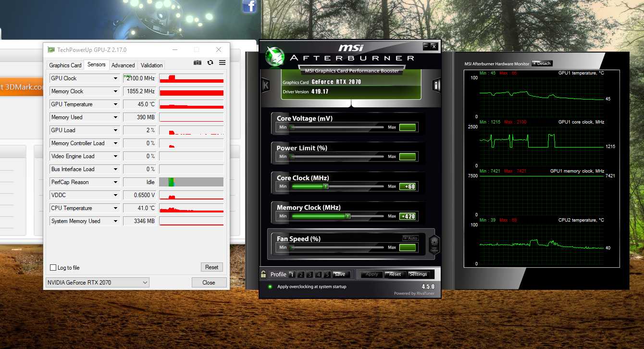This screenshot has width=644, height=349.
Task: Expand the Memory Clock sensor dropdown
Action: (115, 91)
